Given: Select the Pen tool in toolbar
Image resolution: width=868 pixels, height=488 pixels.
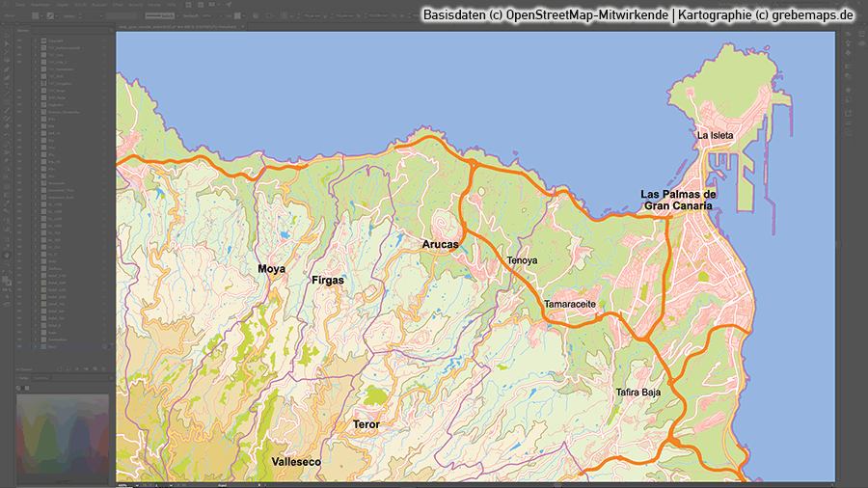Looking at the screenshot, I should click(x=6, y=69).
